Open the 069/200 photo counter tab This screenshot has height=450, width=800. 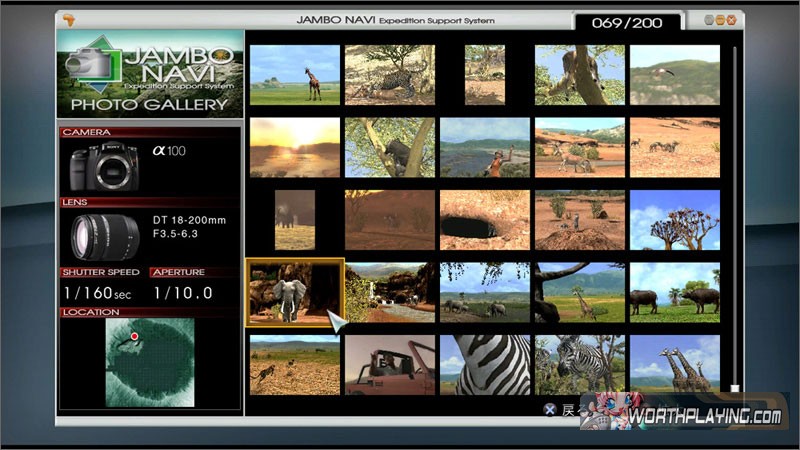click(x=627, y=21)
